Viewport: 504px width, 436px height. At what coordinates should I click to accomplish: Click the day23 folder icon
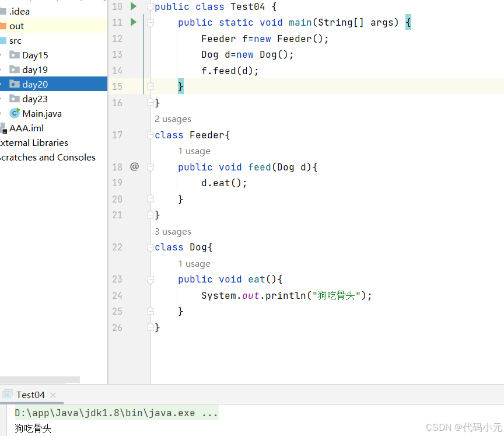[15, 99]
